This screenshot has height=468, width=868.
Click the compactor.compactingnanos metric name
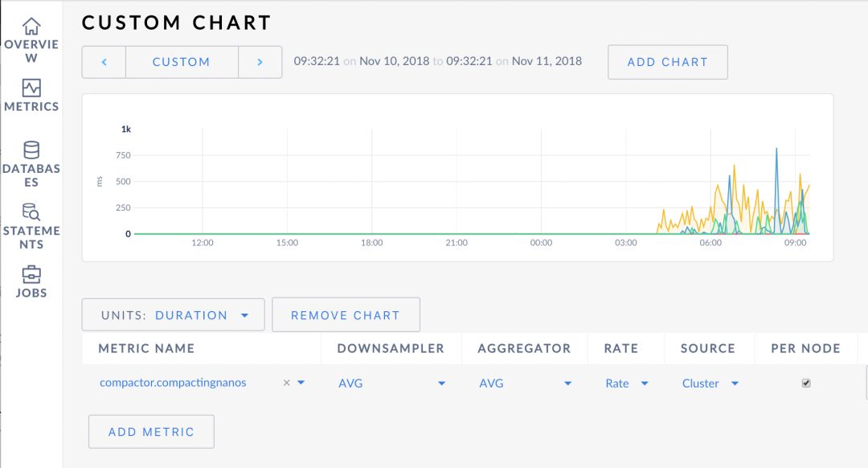click(173, 383)
